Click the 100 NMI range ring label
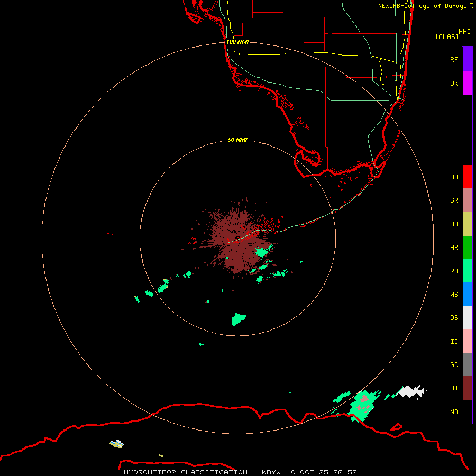This screenshot has width=476, height=476. (x=237, y=42)
